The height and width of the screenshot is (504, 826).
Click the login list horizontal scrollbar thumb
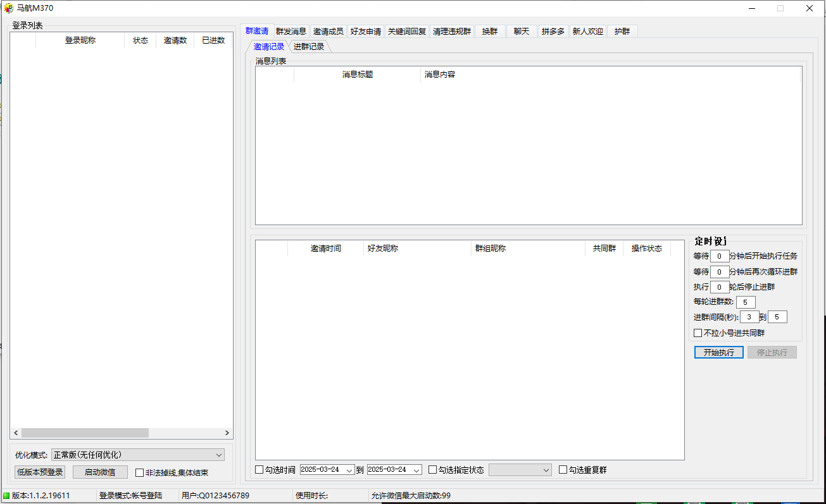[85, 433]
